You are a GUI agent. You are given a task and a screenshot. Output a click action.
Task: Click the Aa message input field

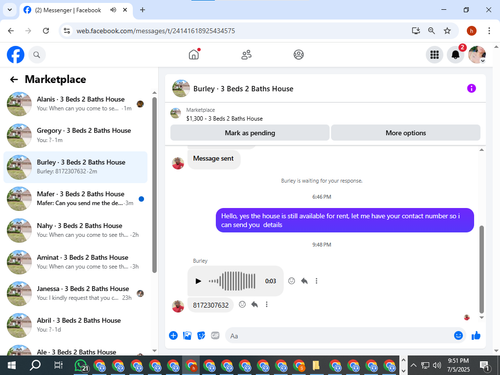point(338,336)
